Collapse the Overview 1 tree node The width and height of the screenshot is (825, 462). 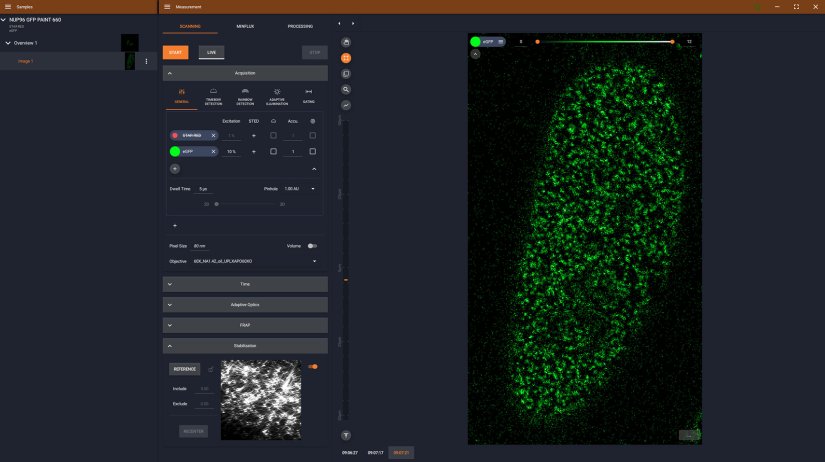pyautogui.click(x=8, y=43)
